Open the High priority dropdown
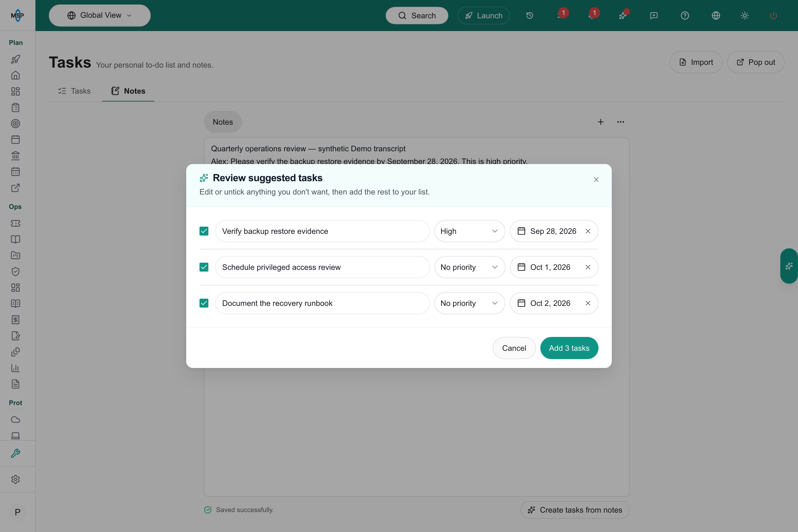Screen dimensions: 798x532 470,231
